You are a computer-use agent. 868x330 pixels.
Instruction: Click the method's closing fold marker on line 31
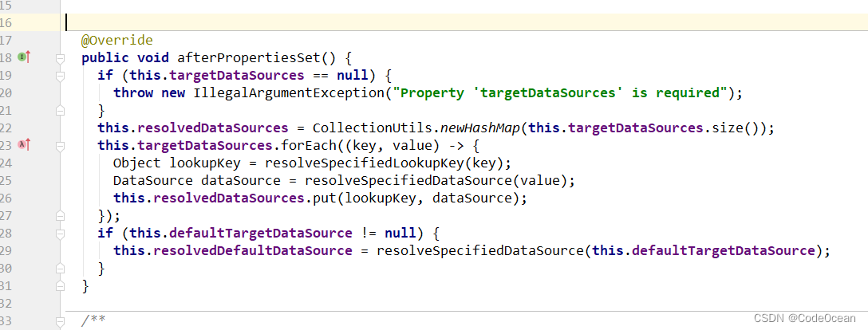coord(60,285)
